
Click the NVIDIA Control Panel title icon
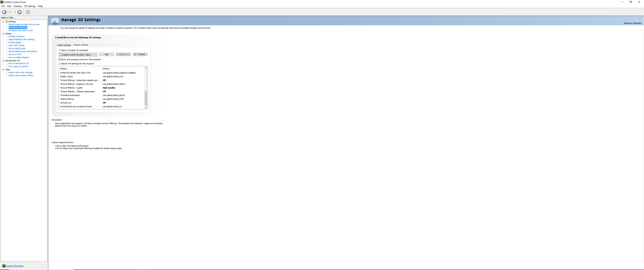2,2
